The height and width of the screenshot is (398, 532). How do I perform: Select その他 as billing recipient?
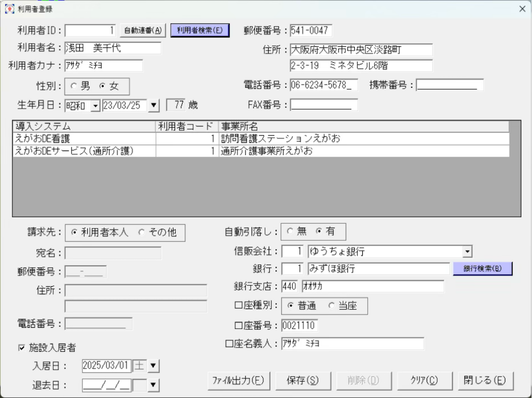tap(142, 233)
